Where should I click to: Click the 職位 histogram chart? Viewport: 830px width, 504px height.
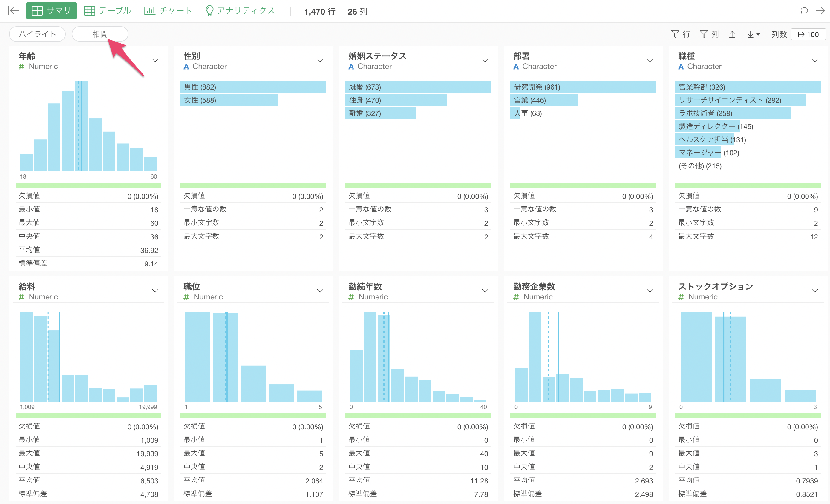click(x=253, y=357)
